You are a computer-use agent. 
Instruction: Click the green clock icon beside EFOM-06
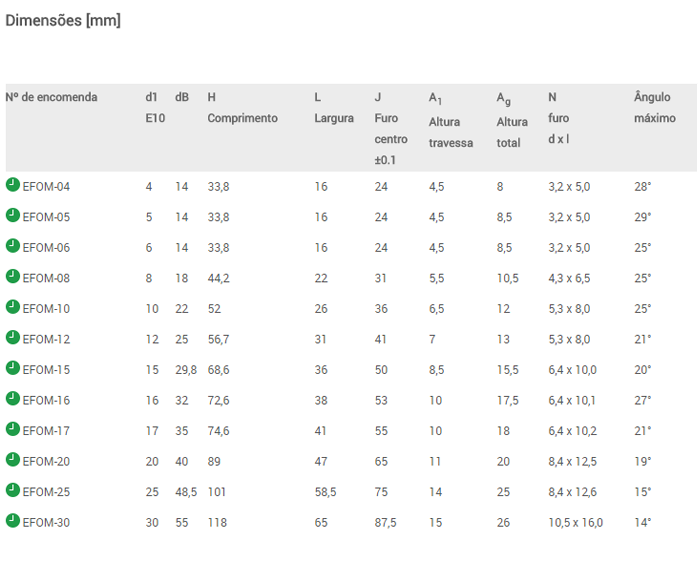pyautogui.click(x=13, y=246)
